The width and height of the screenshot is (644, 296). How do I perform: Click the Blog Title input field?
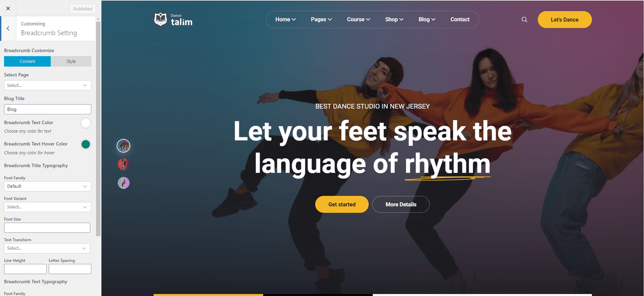[47, 110]
